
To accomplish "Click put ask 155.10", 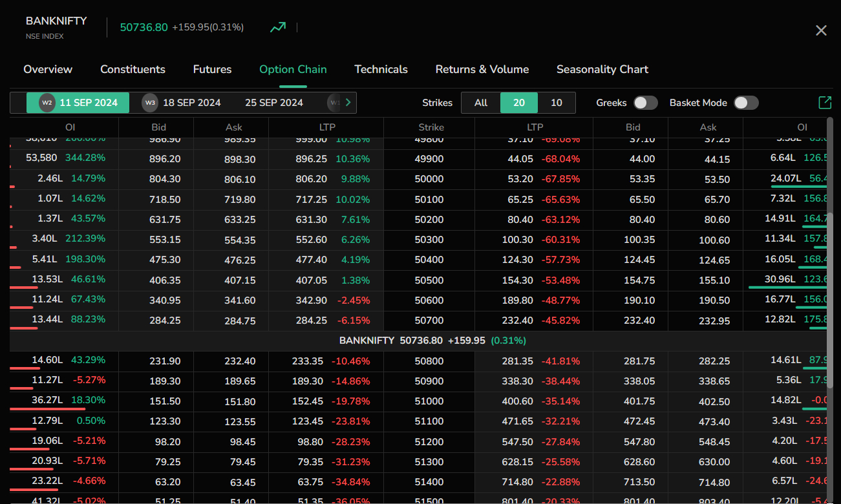I will pos(715,280).
